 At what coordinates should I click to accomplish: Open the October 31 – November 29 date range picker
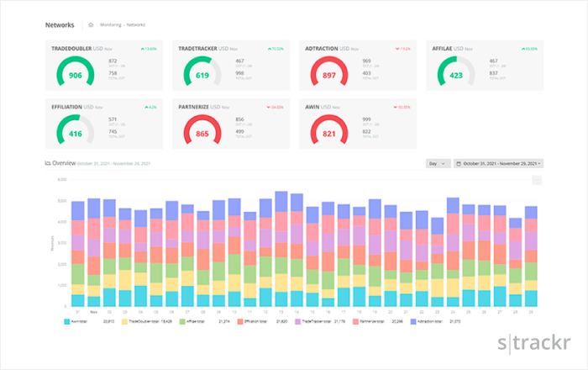click(x=498, y=164)
